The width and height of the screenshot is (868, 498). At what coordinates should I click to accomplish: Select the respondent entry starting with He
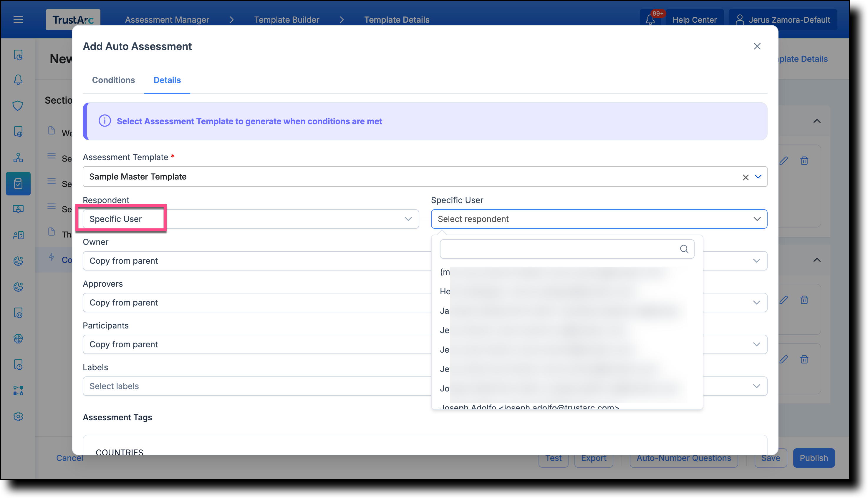click(x=566, y=291)
